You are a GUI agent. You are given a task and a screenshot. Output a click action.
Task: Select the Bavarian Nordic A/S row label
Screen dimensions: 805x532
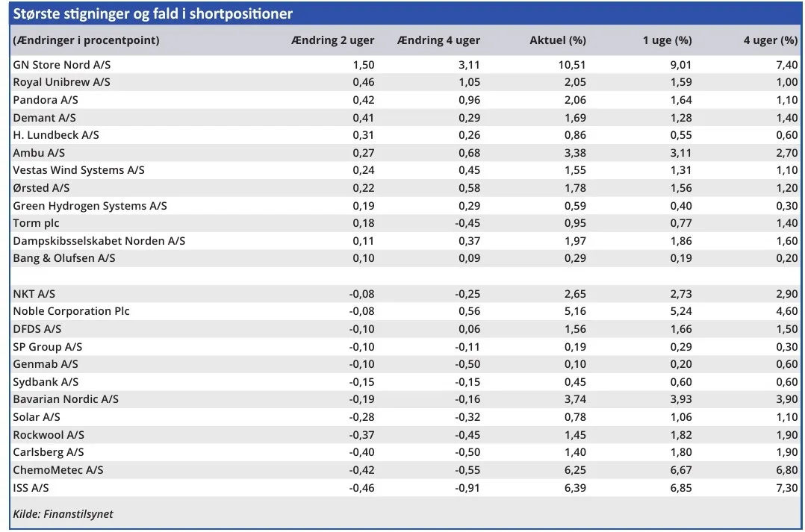(x=66, y=399)
